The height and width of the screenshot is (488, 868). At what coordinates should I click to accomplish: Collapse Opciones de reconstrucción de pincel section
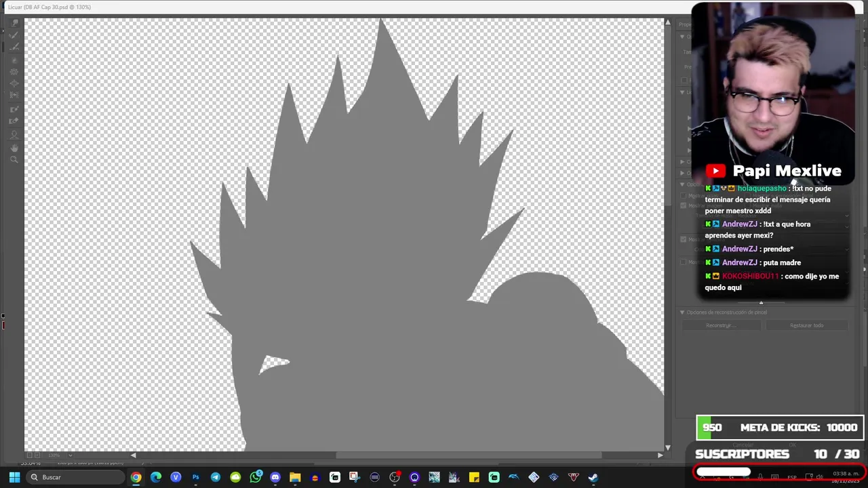[x=683, y=312]
